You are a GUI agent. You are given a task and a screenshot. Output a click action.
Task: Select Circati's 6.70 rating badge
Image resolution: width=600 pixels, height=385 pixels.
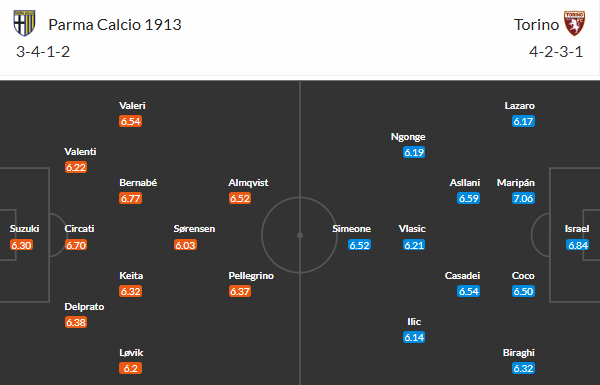click(x=76, y=245)
